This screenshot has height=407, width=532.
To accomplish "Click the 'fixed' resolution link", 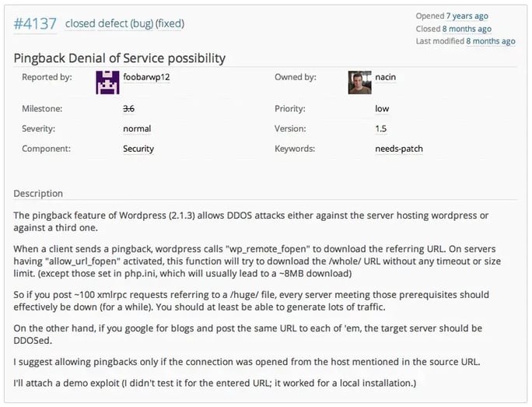I will pyautogui.click(x=170, y=23).
